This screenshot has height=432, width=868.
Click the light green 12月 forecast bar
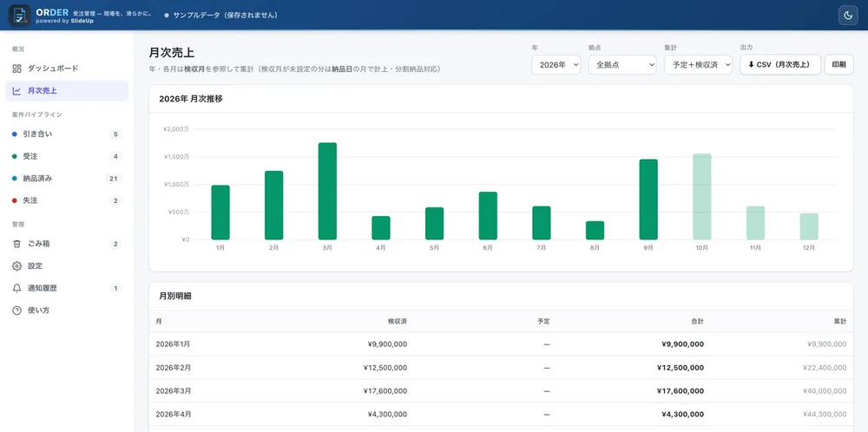tap(809, 226)
